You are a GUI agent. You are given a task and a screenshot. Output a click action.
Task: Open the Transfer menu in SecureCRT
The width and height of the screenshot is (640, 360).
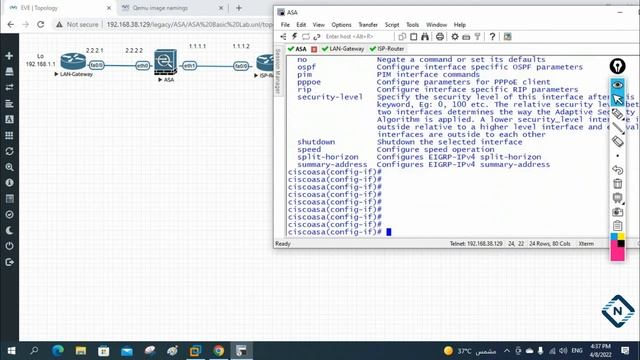click(x=368, y=25)
